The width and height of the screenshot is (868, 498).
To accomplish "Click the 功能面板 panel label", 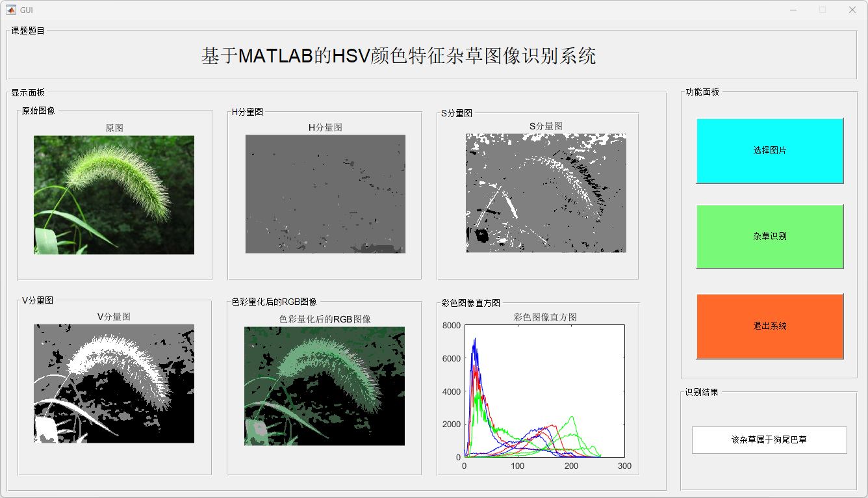I will coord(702,92).
